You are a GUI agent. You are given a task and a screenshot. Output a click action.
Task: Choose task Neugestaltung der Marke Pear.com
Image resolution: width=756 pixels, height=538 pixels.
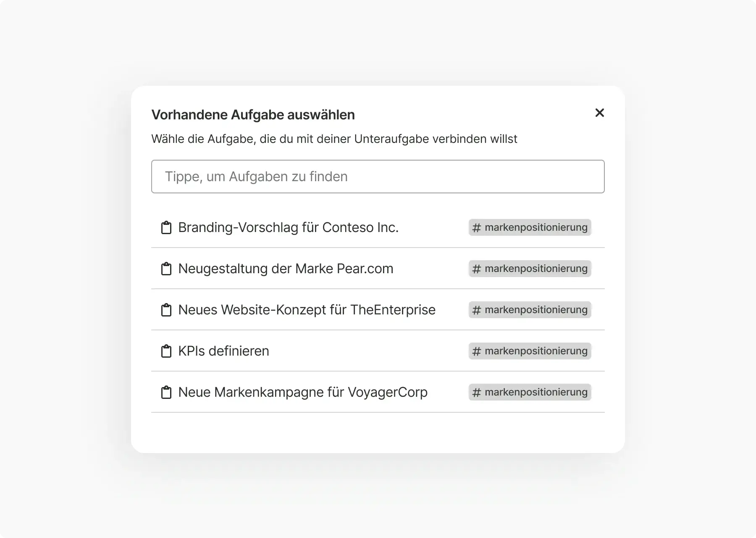click(x=286, y=269)
